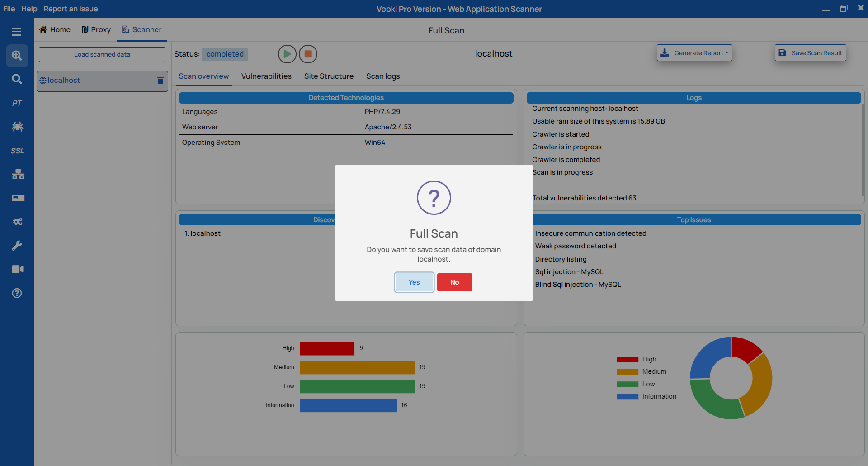Open the help question-mark sidebar icon
The width and height of the screenshot is (868, 466).
click(17, 293)
